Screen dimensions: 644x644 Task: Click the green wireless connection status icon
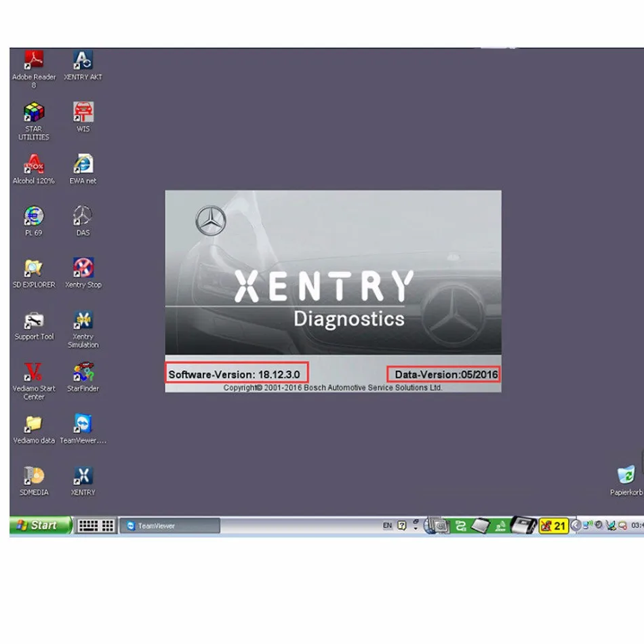500,527
